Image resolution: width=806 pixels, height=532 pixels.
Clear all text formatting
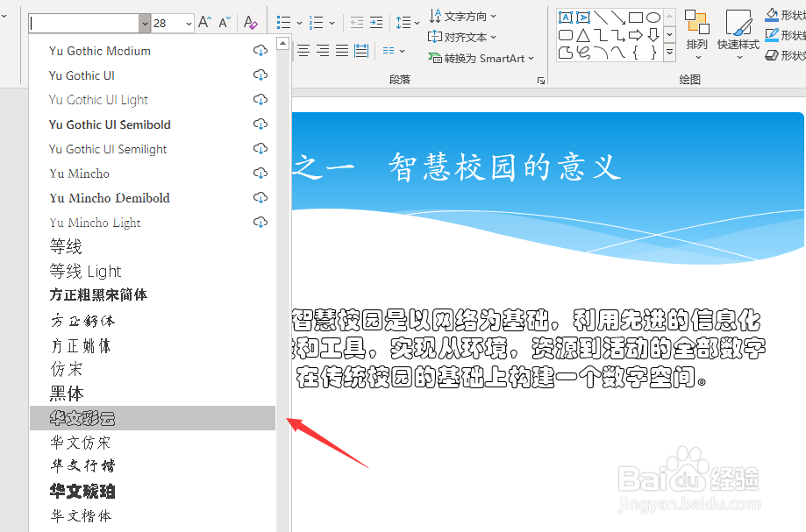click(x=250, y=22)
